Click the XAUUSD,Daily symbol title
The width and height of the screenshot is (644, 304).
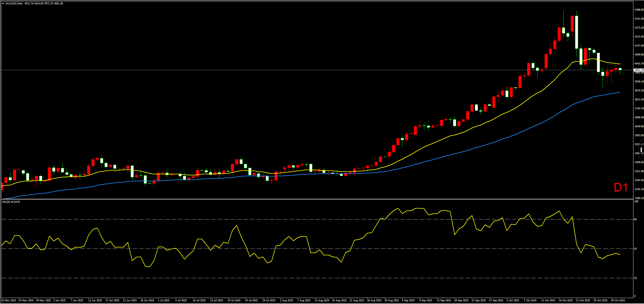click(x=14, y=4)
